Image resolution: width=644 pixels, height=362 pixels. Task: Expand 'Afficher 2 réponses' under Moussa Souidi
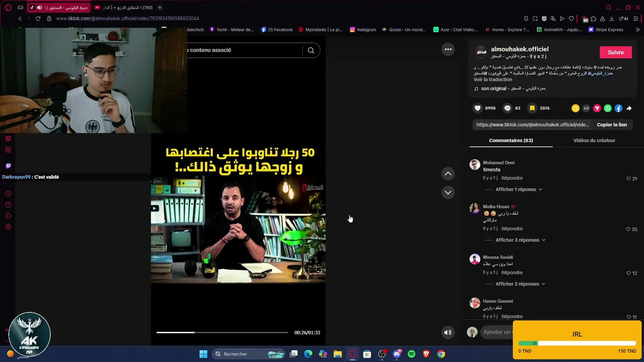pos(521,284)
